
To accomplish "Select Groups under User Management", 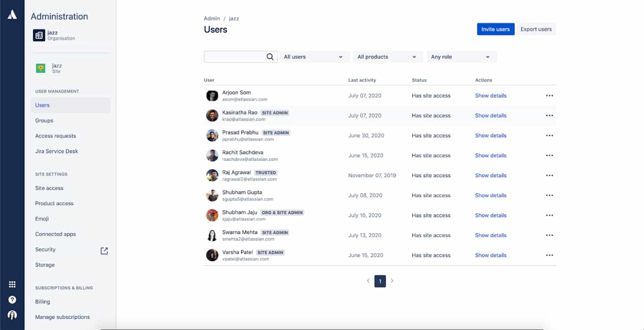I will click(44, 120).
